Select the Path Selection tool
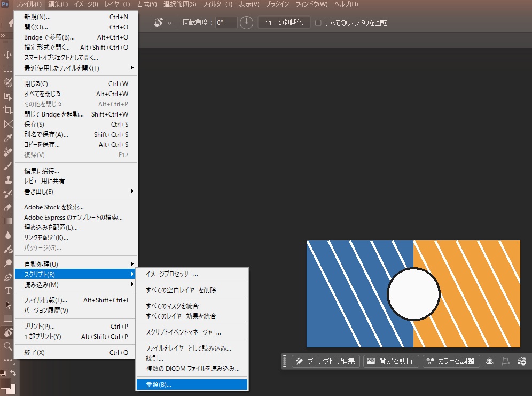The height and width of the screenshot is (396, 532). pyautogui.click(x=7, y=305)
